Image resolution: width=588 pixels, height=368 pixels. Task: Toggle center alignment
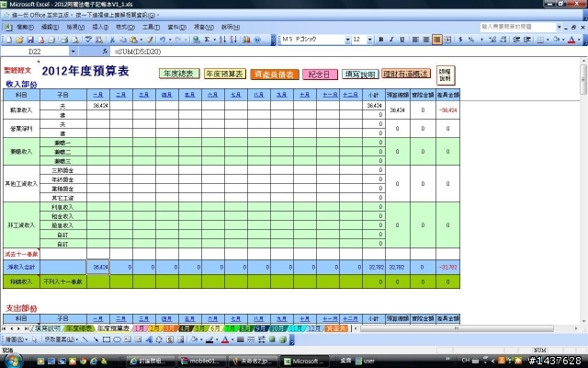pos(426,40)
